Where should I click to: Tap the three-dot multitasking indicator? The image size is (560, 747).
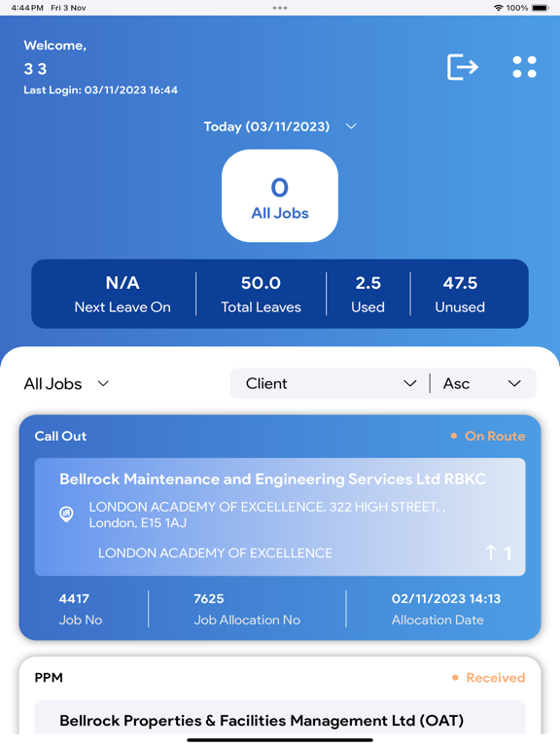(280, 8)
